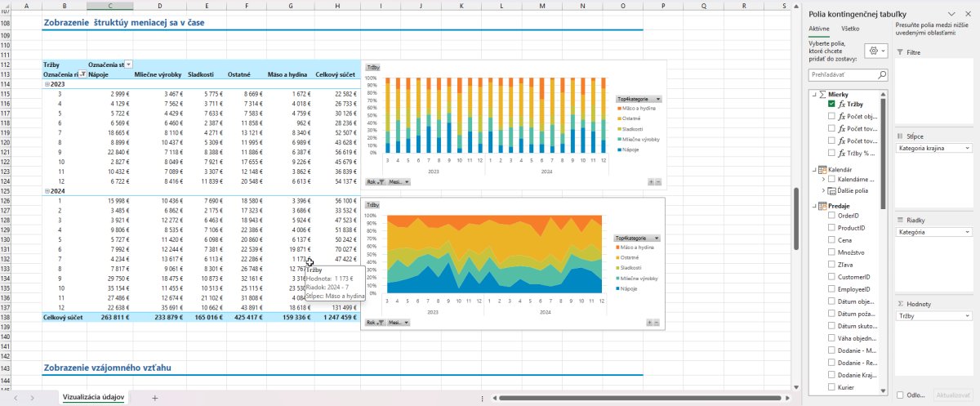Screen dimensions: 980x406
Task: Click the Rok filter button on top chart
Action: (374, 182)
